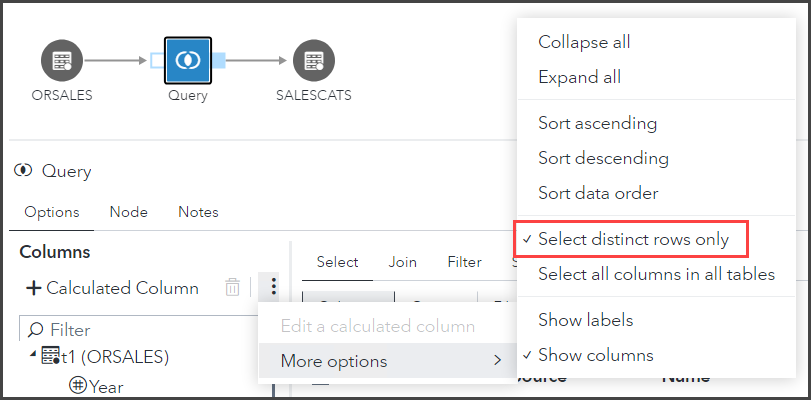811x400 pixels.
Task: Toggle Select distinct rows only
Action: click(x=633, y=239)
